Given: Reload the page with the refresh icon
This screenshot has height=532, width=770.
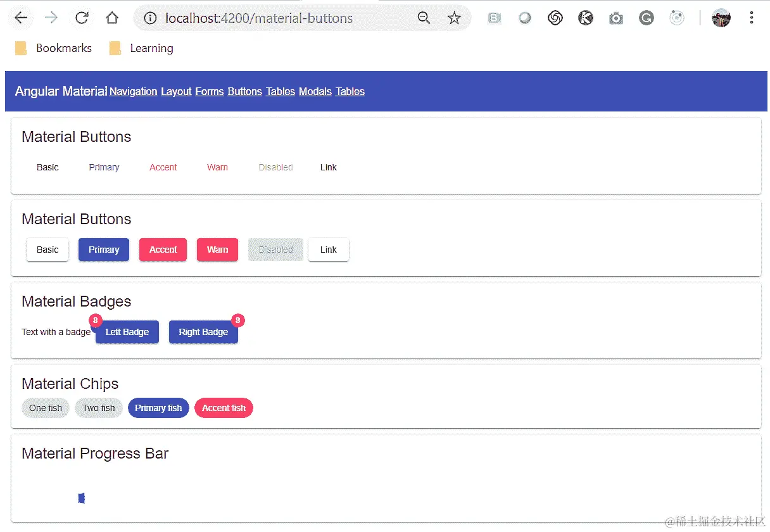Looking at the screenshot, I should [82, 18].
